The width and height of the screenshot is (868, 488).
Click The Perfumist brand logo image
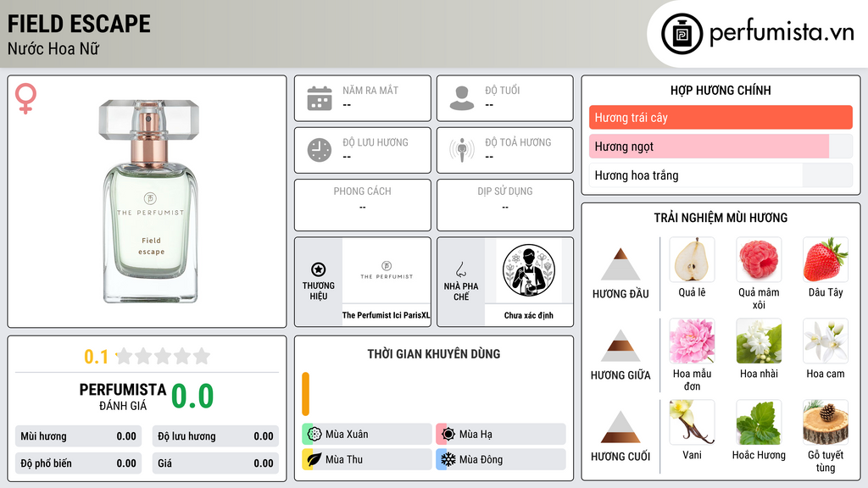[x=387, y=270]
